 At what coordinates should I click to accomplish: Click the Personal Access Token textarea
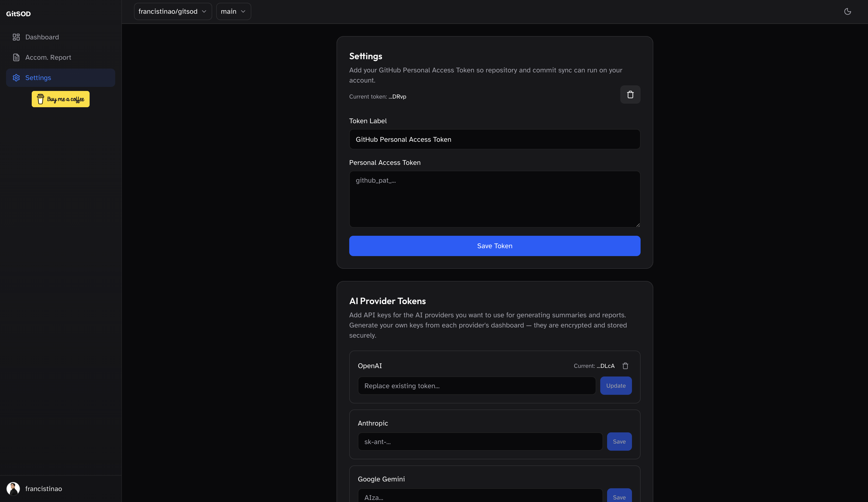coord(494,199)
